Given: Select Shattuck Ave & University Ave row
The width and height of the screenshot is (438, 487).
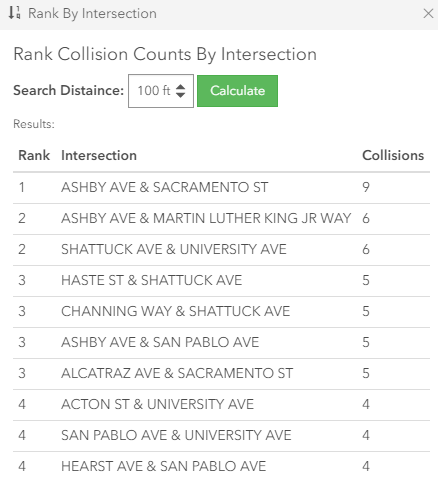Looking at the screenshot, I should click(x=221, y=250).
